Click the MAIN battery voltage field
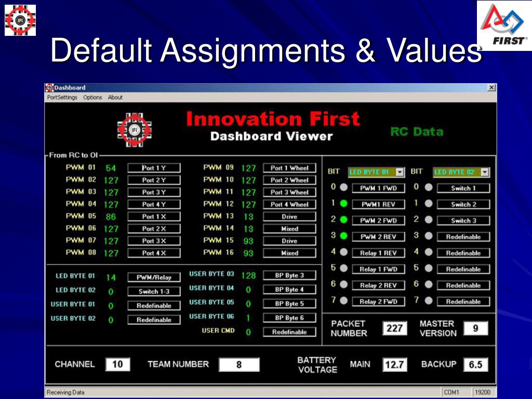This screenshot has width=532, height=399. 395,365
